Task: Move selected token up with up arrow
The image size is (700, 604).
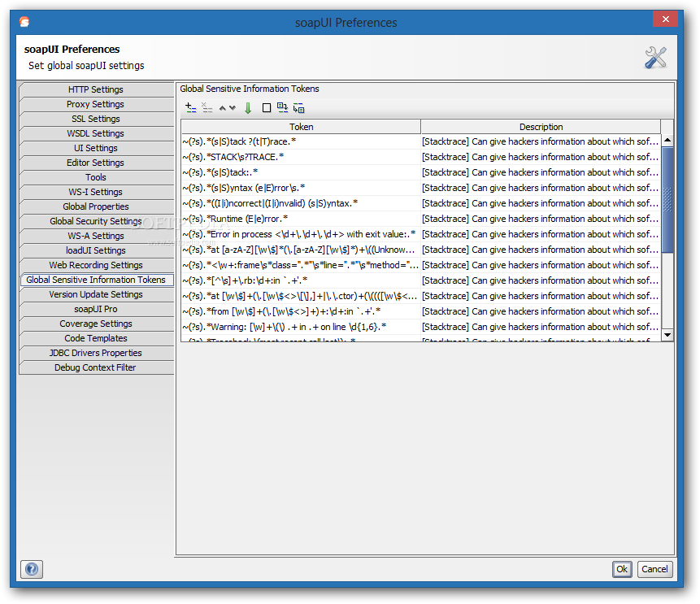Action: click(222, 108)
